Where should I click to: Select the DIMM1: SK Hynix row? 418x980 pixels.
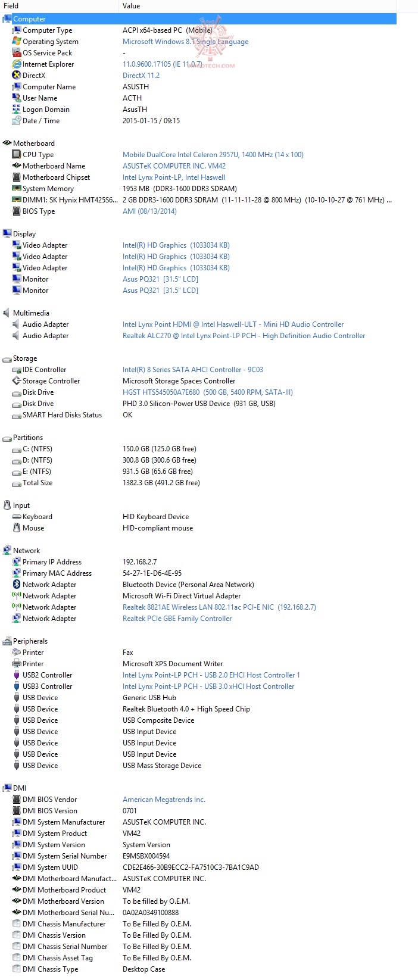(x=198, y=200)
